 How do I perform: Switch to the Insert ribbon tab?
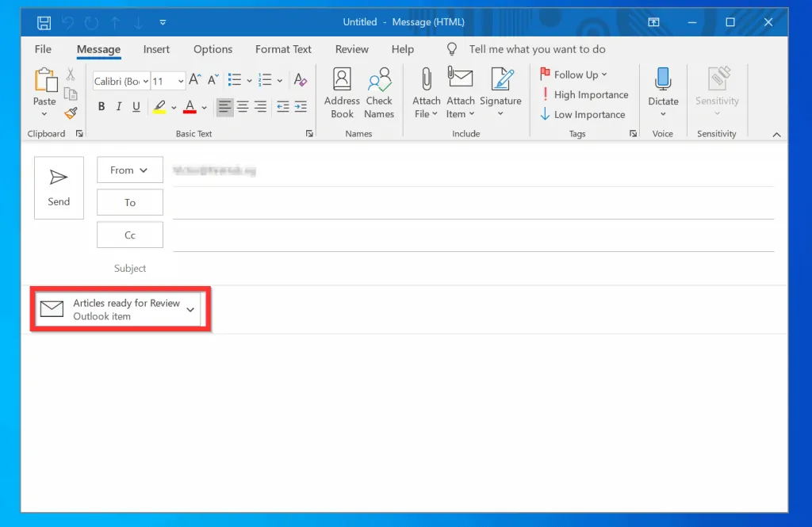click(156, 49)
